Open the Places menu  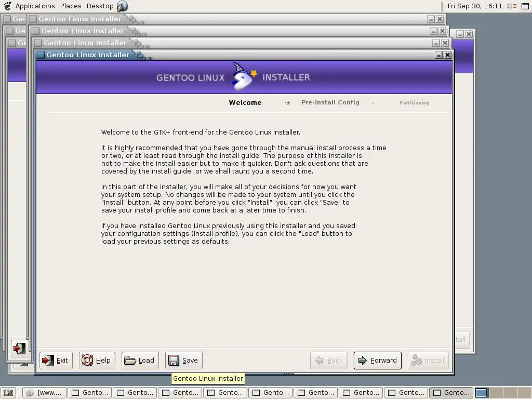click(71, 6)
